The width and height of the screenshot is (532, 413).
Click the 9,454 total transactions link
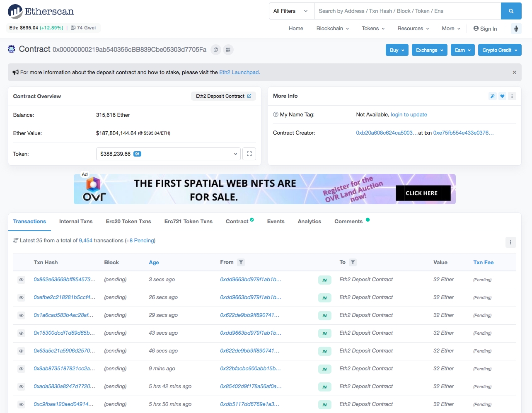86,241
